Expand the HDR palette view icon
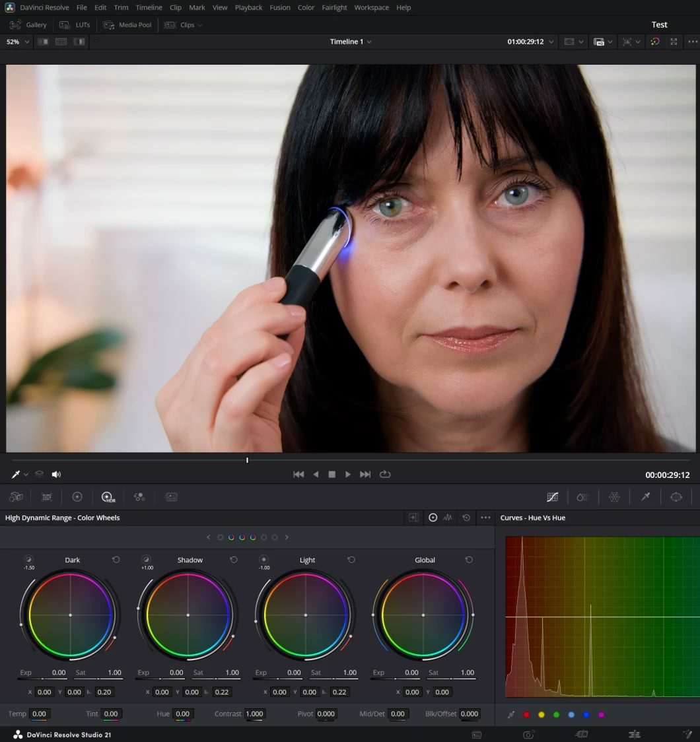 [x=413, y=518]
